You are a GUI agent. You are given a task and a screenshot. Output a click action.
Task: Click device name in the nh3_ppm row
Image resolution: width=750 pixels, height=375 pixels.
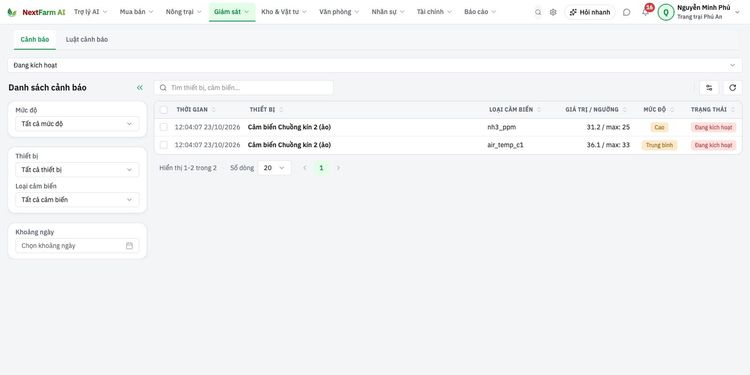[x=289, y=127]
